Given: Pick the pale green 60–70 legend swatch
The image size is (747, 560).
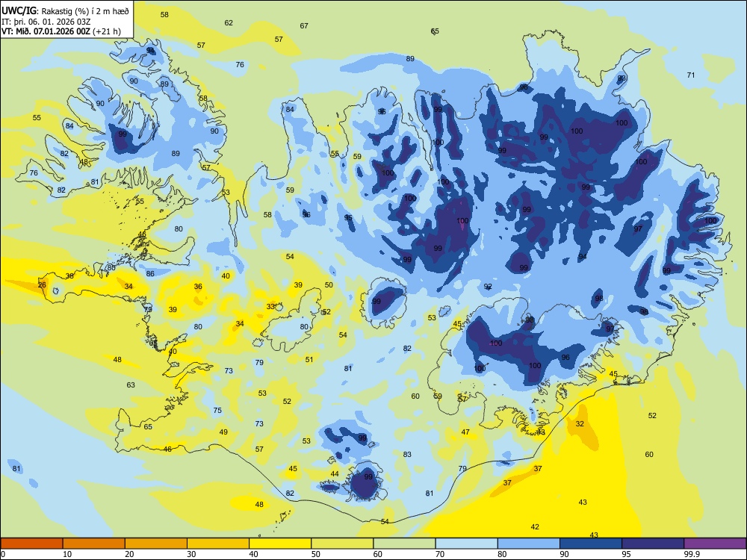Looking at the screenshot, I should click(x=404, y=544).
